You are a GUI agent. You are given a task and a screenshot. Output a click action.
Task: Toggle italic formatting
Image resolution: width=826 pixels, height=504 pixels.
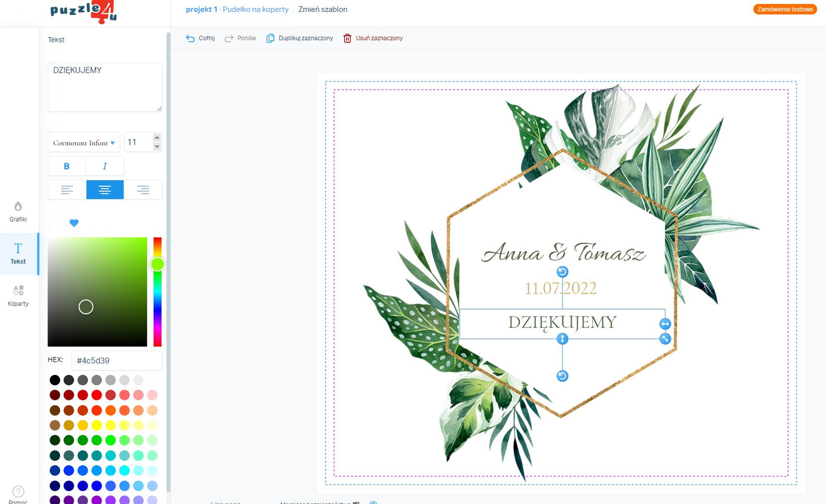pos(105,166)
